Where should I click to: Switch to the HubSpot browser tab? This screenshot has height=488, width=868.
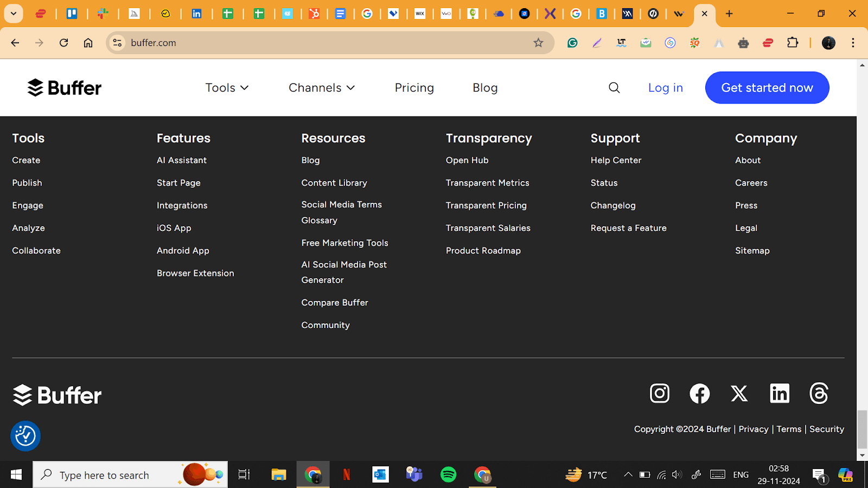(314, 14)
